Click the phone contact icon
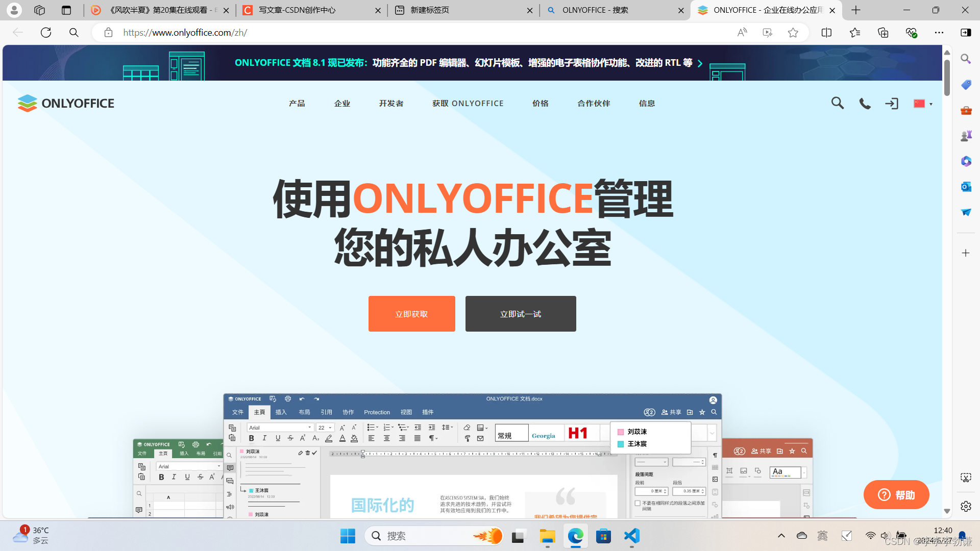This screenshot has width=980, height=551. [865, 104]
